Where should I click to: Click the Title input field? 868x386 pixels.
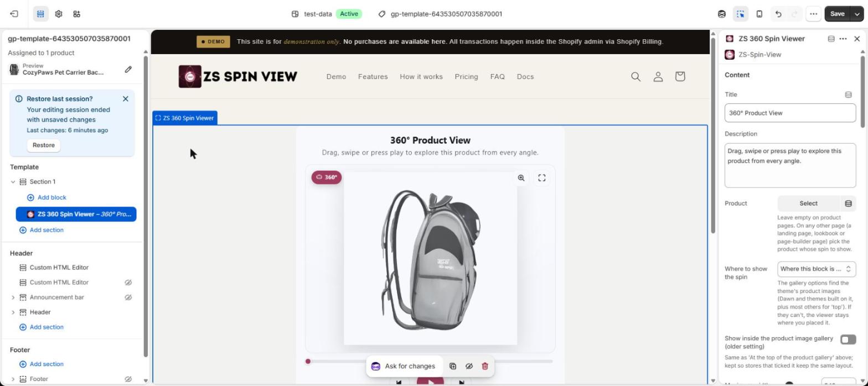click(x=790, y=113)
